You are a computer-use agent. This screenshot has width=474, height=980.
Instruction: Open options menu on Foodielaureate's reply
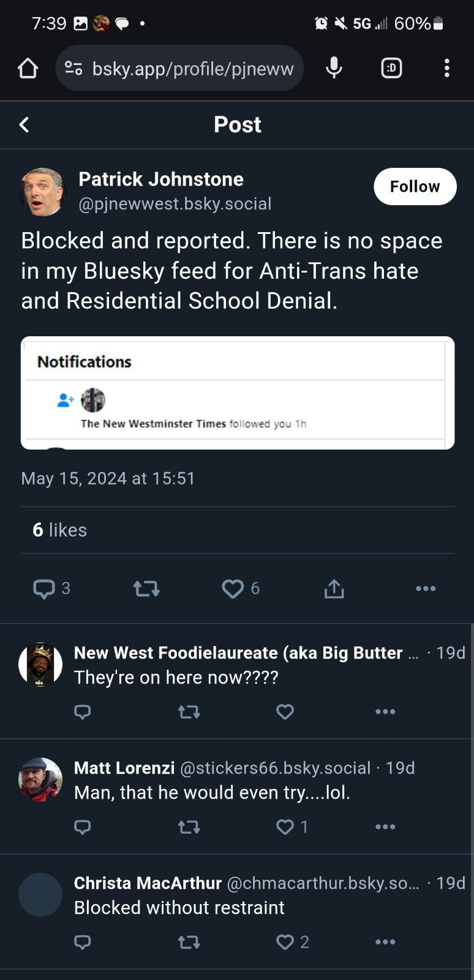[385, 712]
